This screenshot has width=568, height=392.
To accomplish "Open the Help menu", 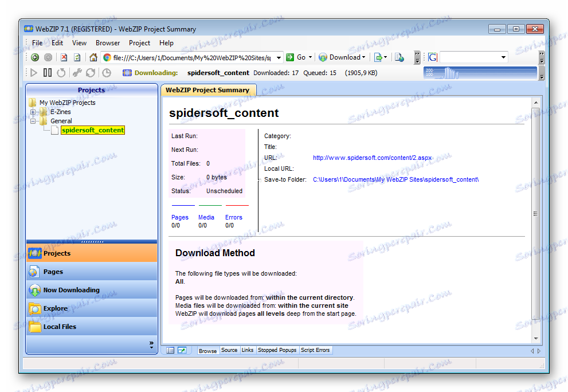I will pyautogui.click(x=166, y=43).
